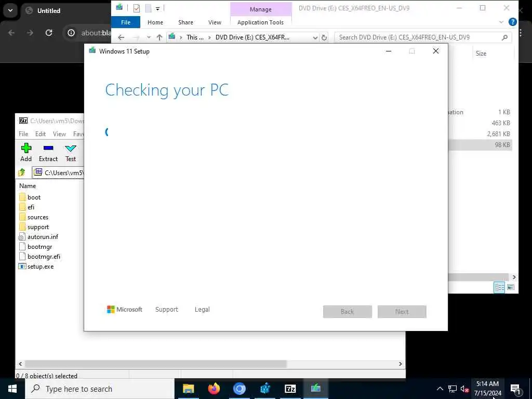
Task: Select the sources folder in 7-Zip
Action: (x=34, y=217)
